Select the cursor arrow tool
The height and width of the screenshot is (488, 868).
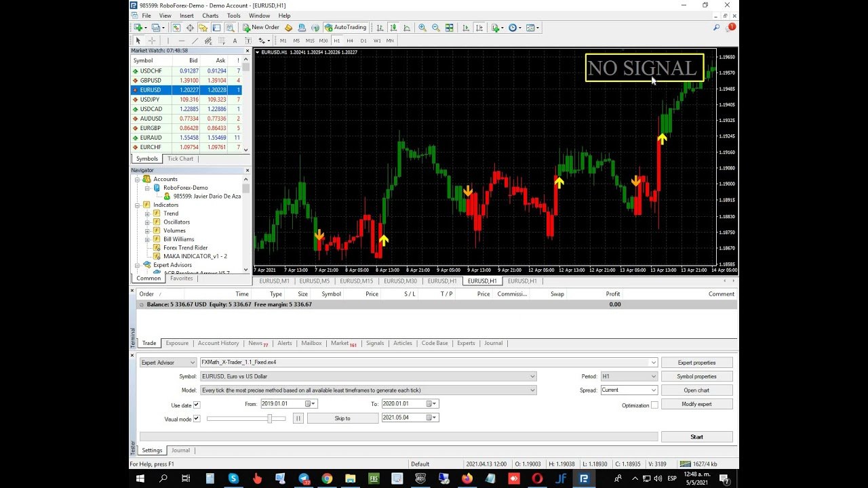138,41
